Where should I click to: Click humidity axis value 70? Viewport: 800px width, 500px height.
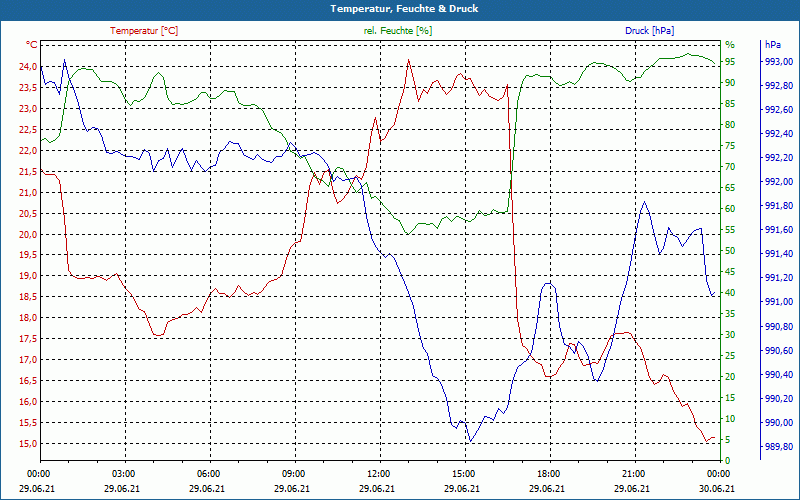pos(730,167)
